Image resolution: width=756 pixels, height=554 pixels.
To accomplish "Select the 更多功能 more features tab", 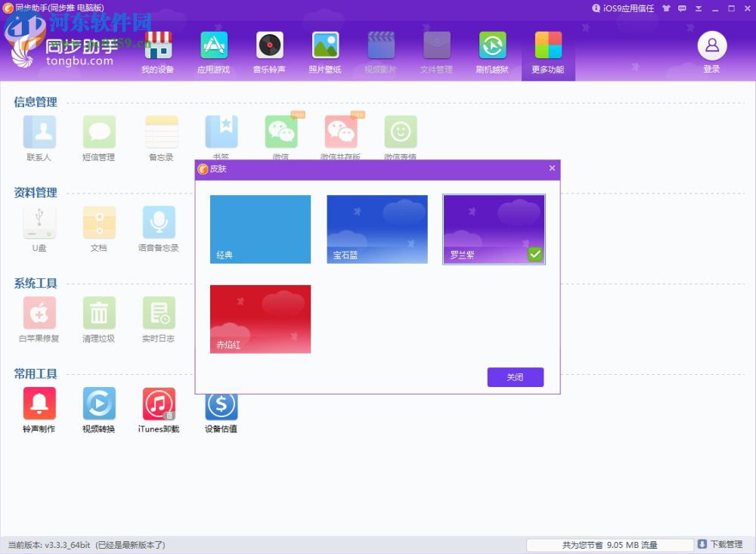I will tap(548, 52).
